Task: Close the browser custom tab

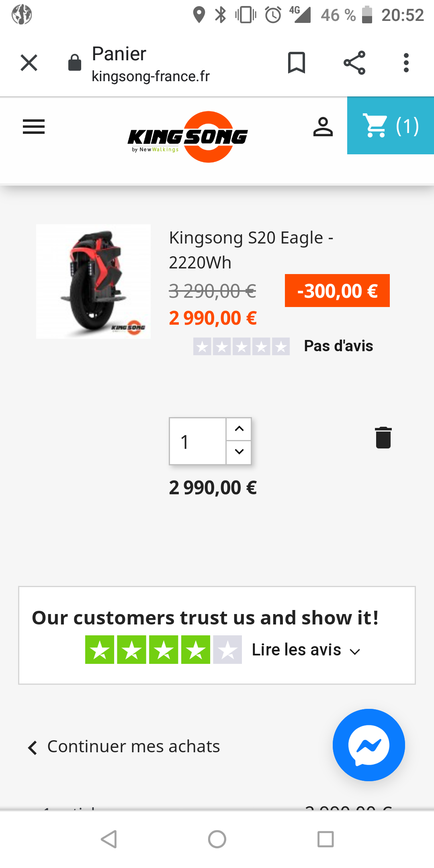Action: (x=29, y=63)
